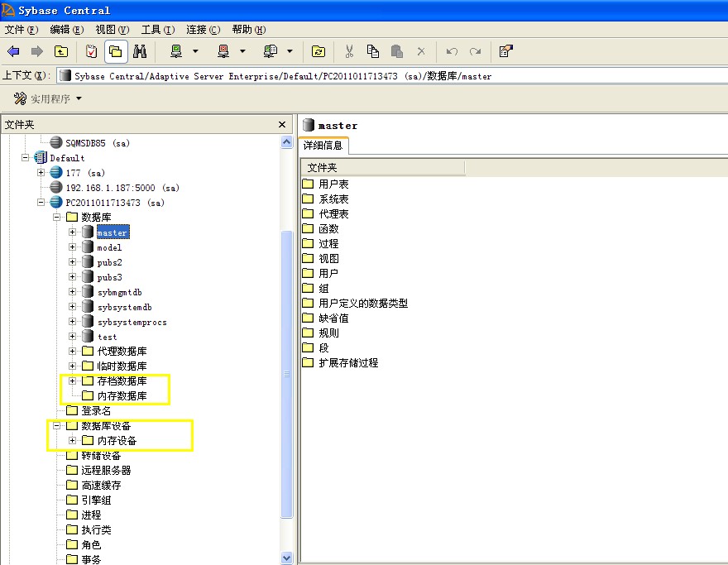Select the 远程服务器 folder in tree

tap(107, 471)
